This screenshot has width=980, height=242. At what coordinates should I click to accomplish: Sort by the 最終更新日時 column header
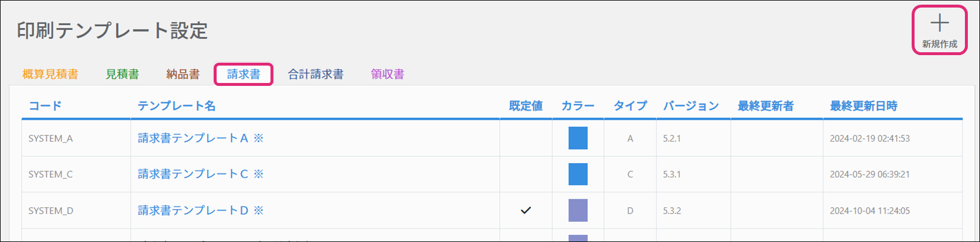pyautogui.click(x=863, y=106)
